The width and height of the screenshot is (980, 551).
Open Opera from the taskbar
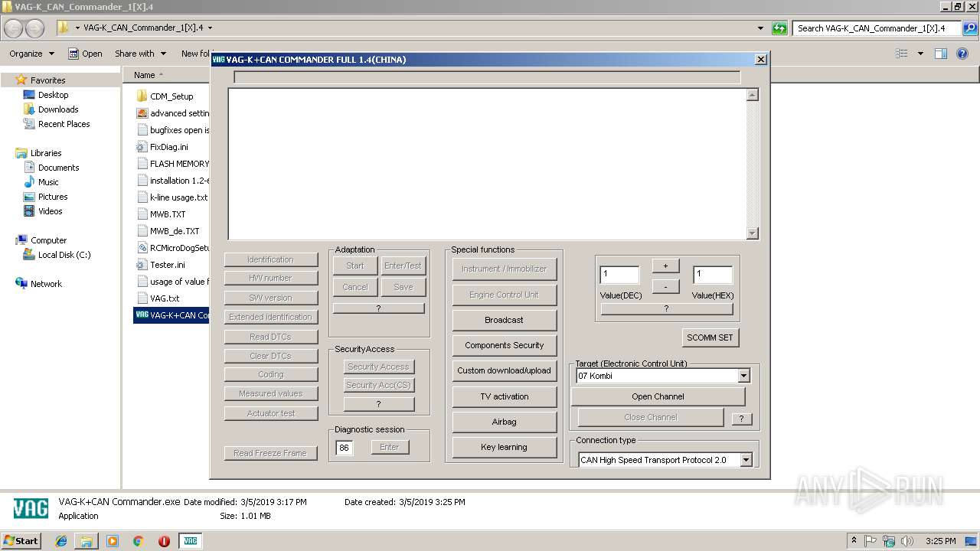(164, 541)
